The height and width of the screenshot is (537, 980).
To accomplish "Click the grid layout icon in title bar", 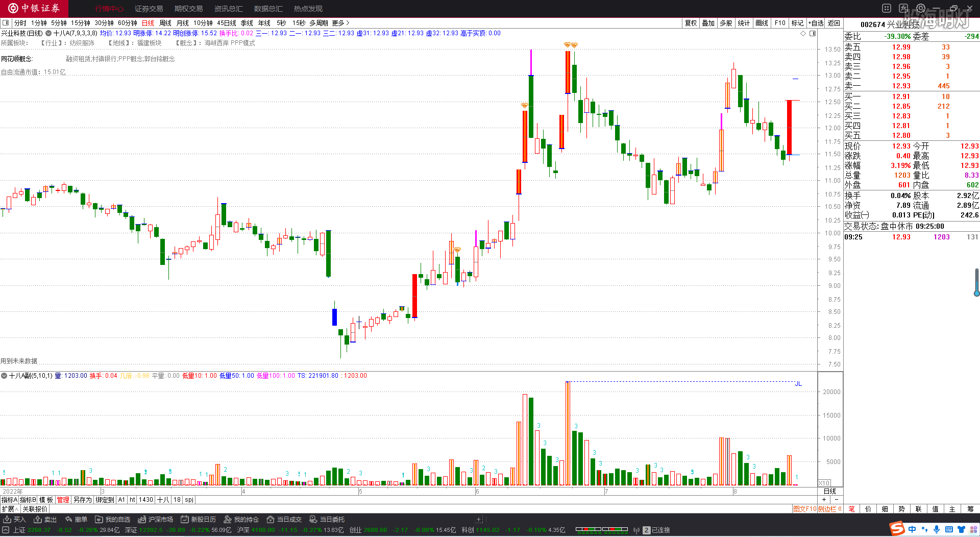I will (x=887, y=8).
